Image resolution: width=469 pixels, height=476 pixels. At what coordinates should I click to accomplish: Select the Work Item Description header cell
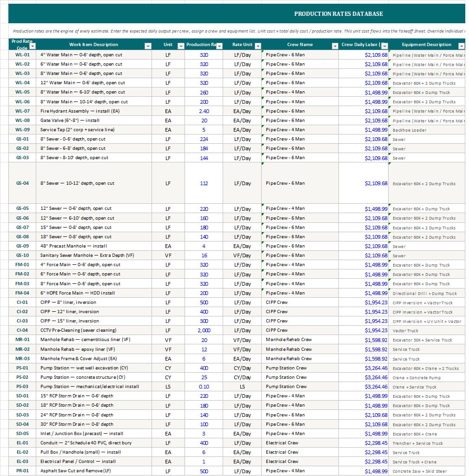(x=94, y=44)
